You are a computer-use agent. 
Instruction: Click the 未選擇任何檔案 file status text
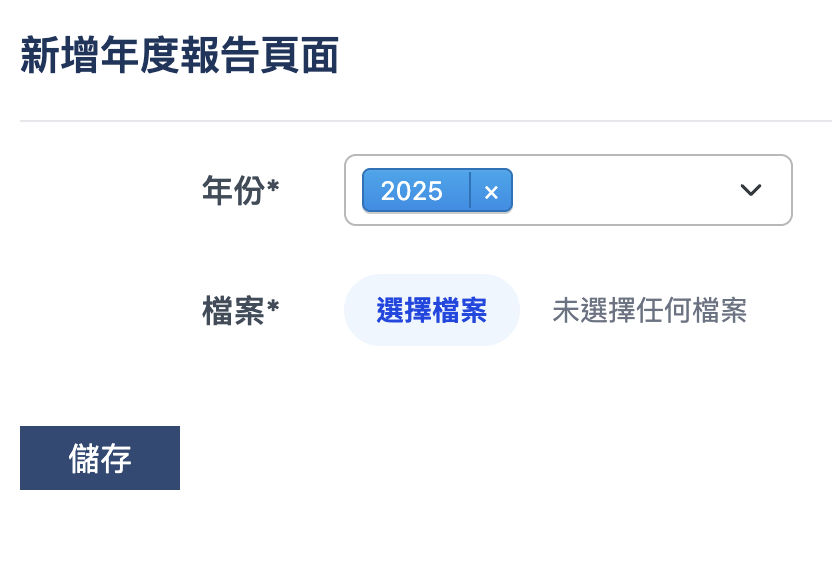[x=649, y=311]
